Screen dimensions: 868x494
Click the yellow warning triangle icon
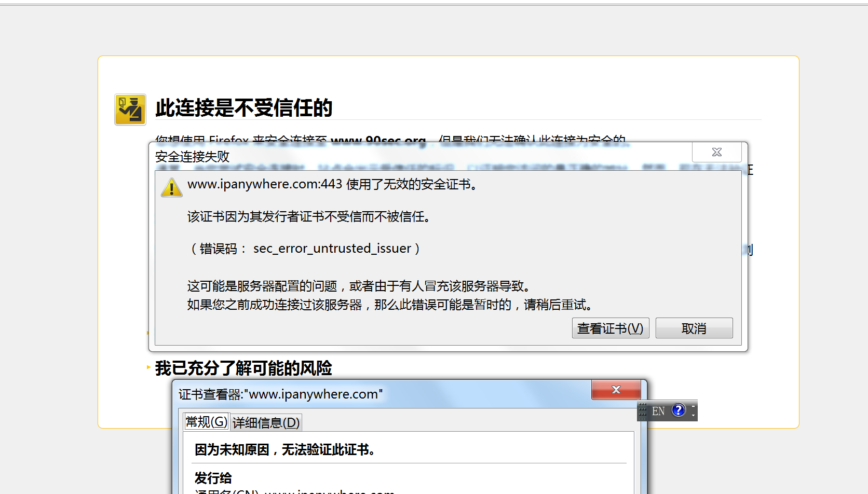(x=171, y=187)
